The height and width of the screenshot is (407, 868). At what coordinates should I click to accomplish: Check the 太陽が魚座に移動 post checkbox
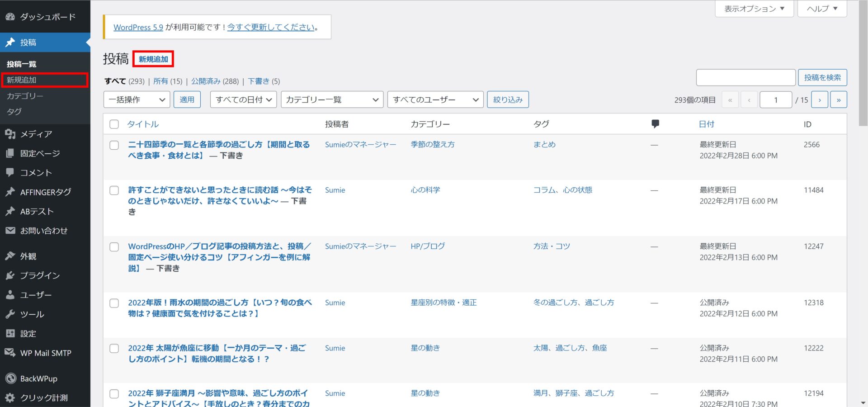[114, 349]
